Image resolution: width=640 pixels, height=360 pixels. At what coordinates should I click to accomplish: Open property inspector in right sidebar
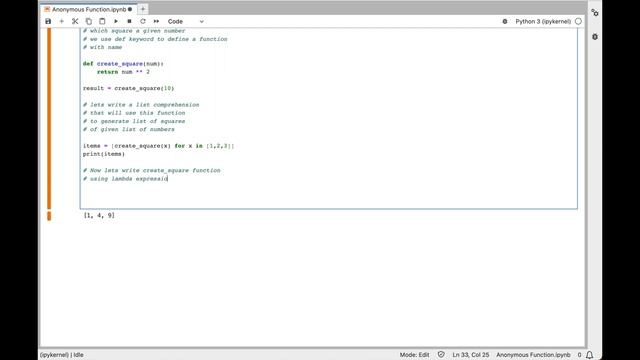[595, 13]
